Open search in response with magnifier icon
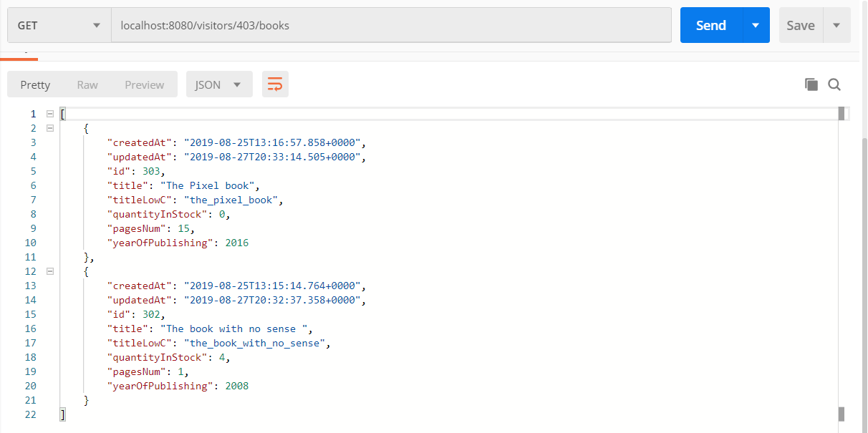This screenshot has width=868, height=433. point(834,84)
